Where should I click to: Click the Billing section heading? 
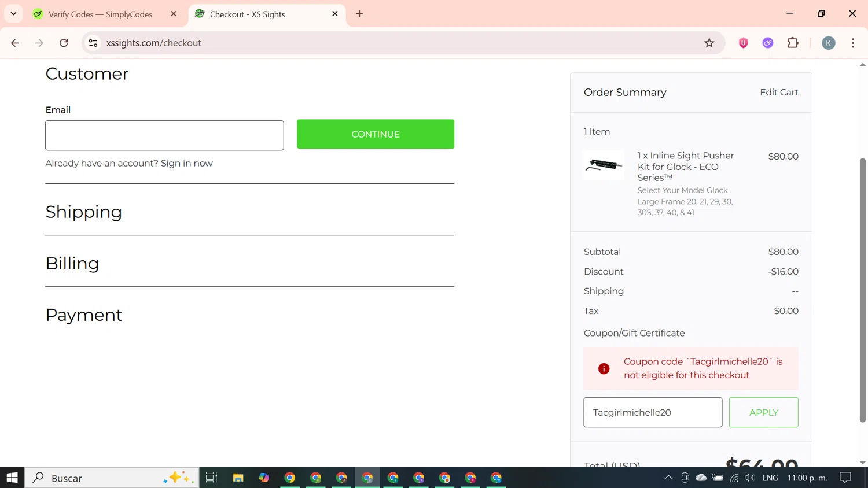[x=72, y=264]
